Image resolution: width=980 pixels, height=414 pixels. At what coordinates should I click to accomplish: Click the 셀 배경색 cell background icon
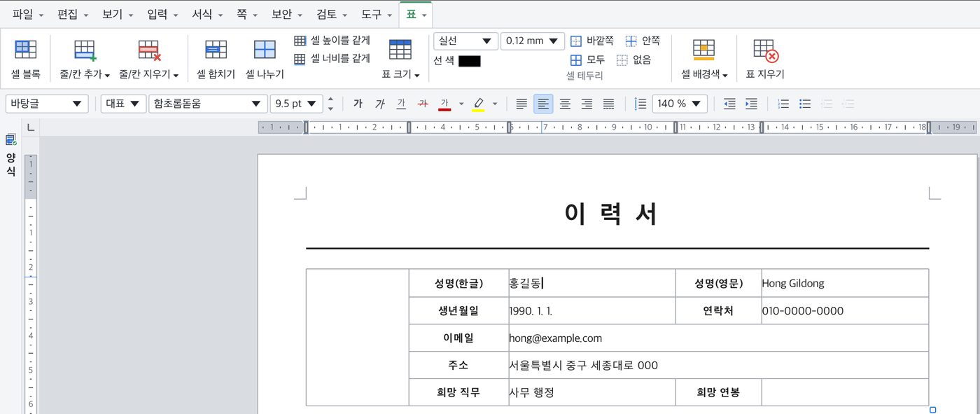(703, 50)
